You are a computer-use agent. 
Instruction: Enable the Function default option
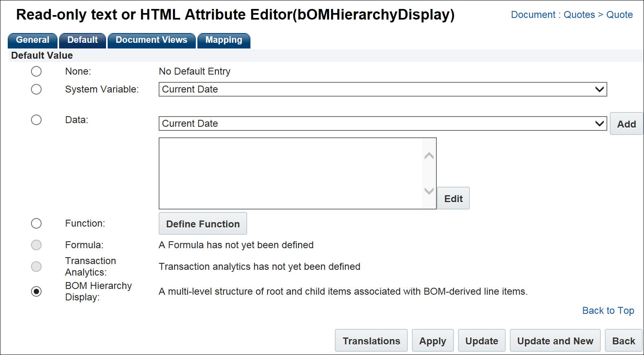(x=36, y=223)
